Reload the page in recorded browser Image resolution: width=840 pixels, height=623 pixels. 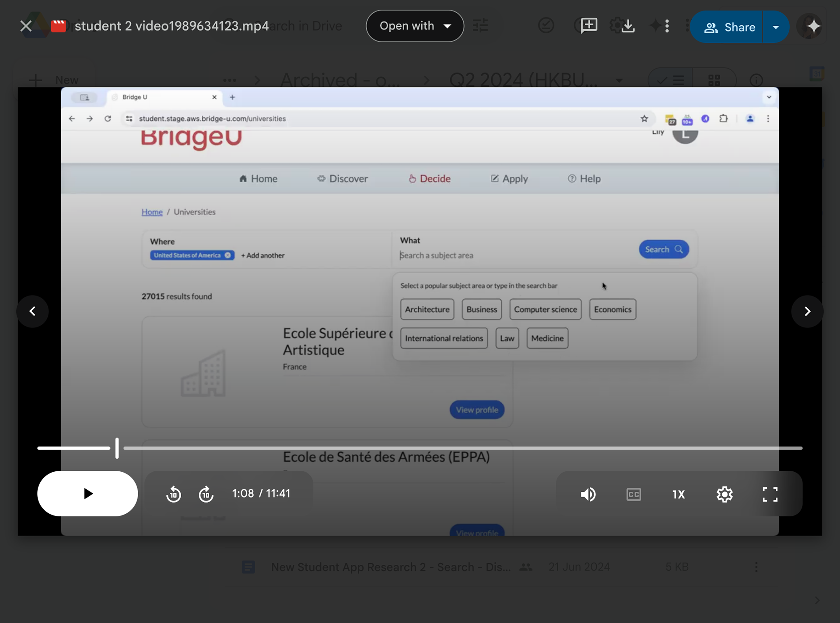coord(108,118)
